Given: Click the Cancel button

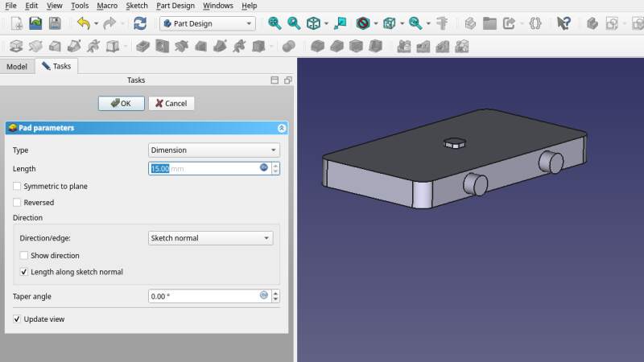Looking at the screenshot, I should pyautogui.click(x=171, y=104).
